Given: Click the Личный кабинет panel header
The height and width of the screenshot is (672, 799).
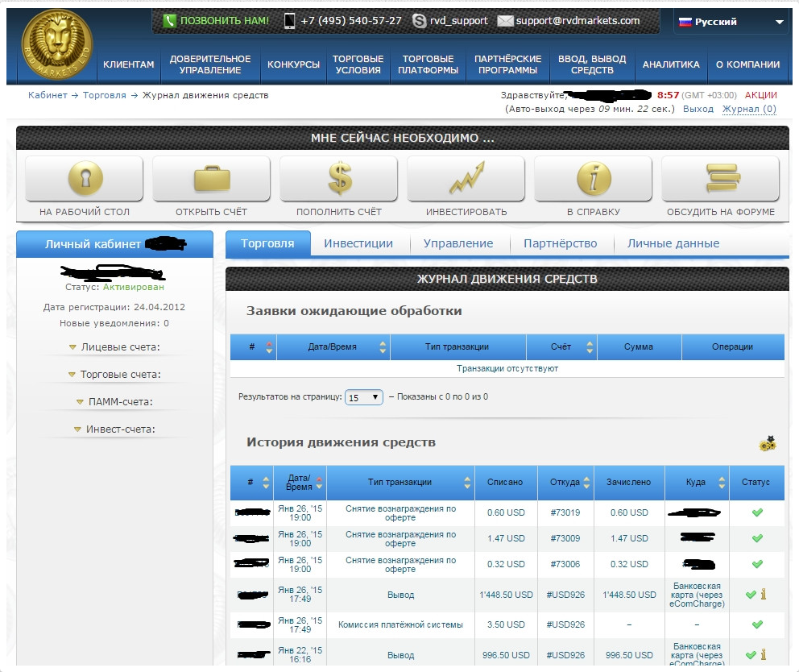Looking at the screenshot, I should point(114,244).
